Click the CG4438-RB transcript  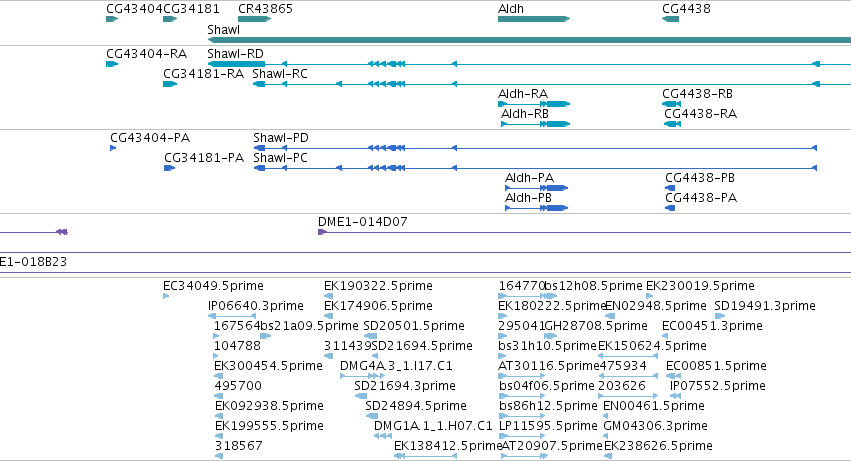[x=671, y=104]
